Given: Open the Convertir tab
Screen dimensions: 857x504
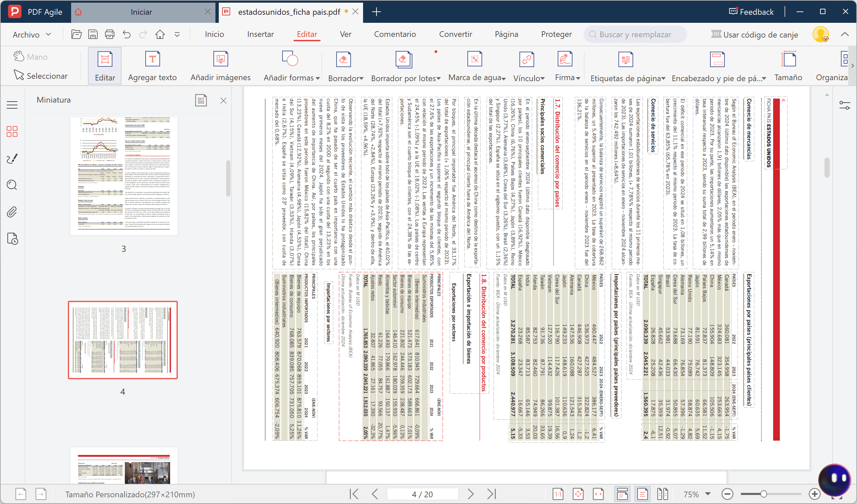Looking at the screenshot, I should [455, 34].
